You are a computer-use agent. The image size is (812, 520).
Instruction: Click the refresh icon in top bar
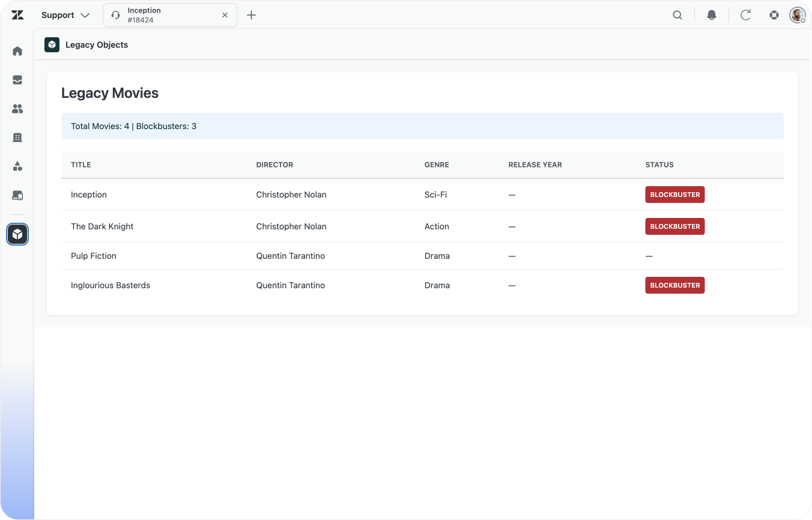click(745, 15)
